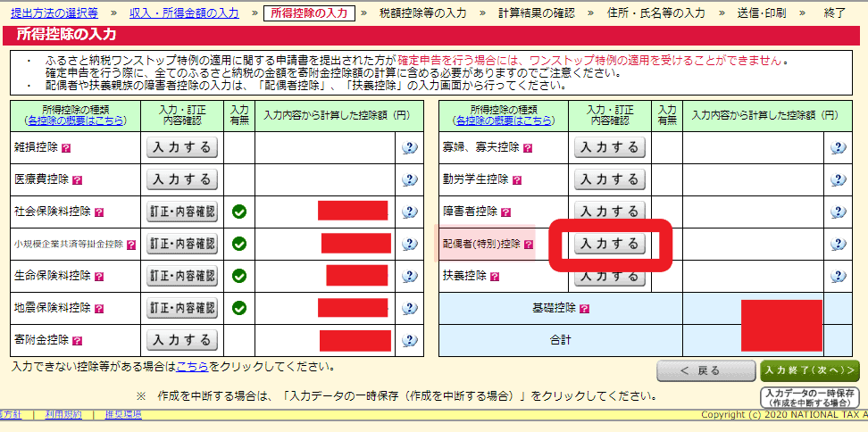Click green check mark in 社会保険料控除 row
The image size is (868, 432).
pyautogui.click(x=239, y=212)
